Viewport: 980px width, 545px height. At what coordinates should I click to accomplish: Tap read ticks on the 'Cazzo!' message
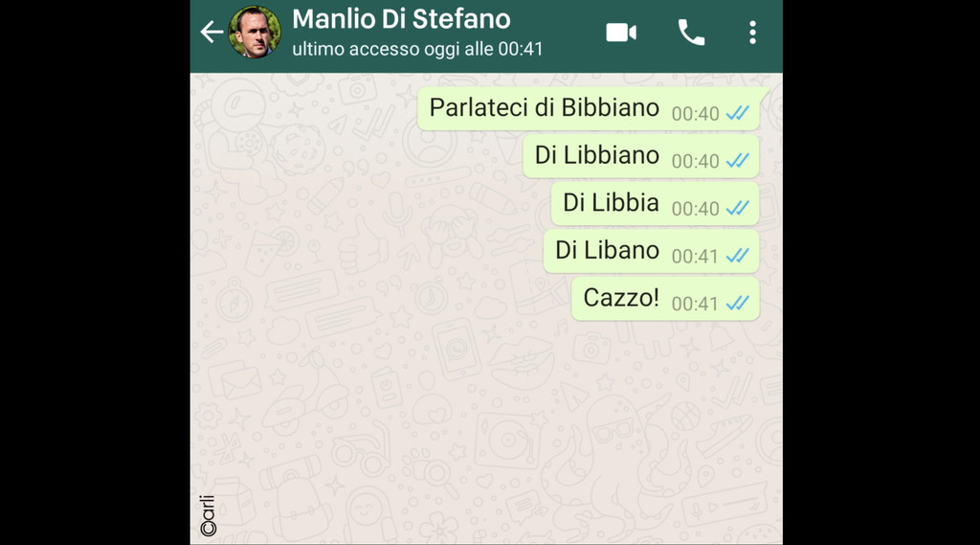(x=738, y=304)
